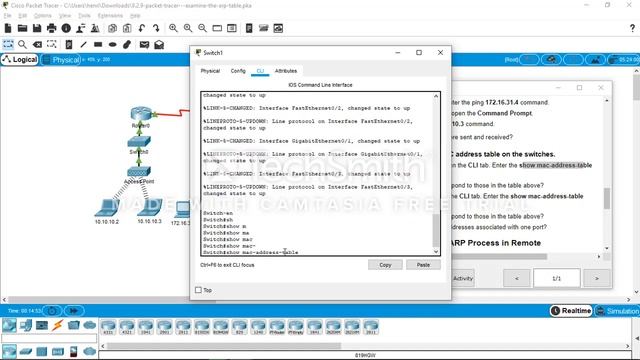Image resolution: width=640 pixels, height=360 pixels.
Task: Switch to Logical workspace view
Action: click(20, 60)
